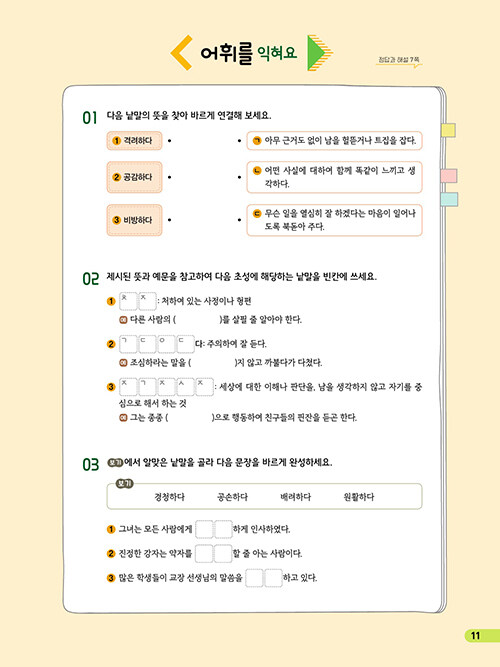The height and width of the screenshot is (667, 500).
Task: Click the green right arrow in header
Action: pos(320,53)
